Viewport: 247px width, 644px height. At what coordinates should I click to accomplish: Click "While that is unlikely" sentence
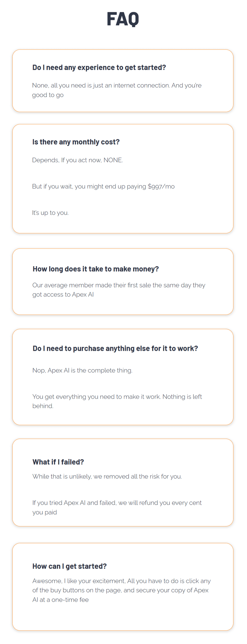click(x=107, y=476)
